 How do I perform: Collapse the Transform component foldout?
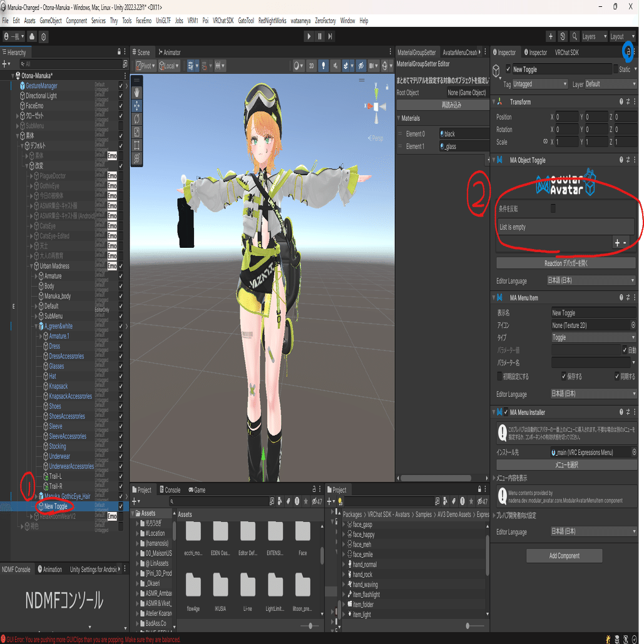coord(494,102)
